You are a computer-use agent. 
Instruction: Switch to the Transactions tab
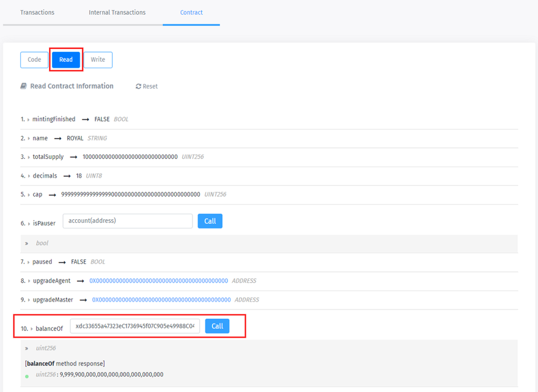tap(37, 12)
